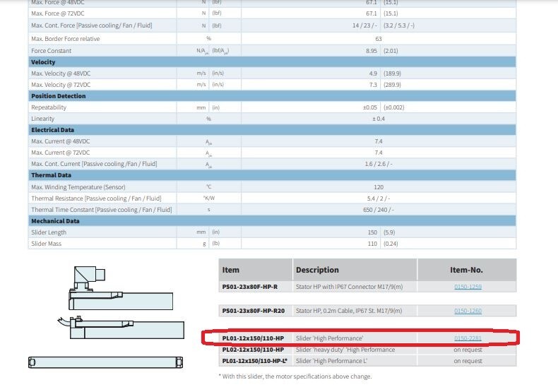Select the PS01-23x80F-HP-R20 item cell
558x392 pixels.
[255, 311]
